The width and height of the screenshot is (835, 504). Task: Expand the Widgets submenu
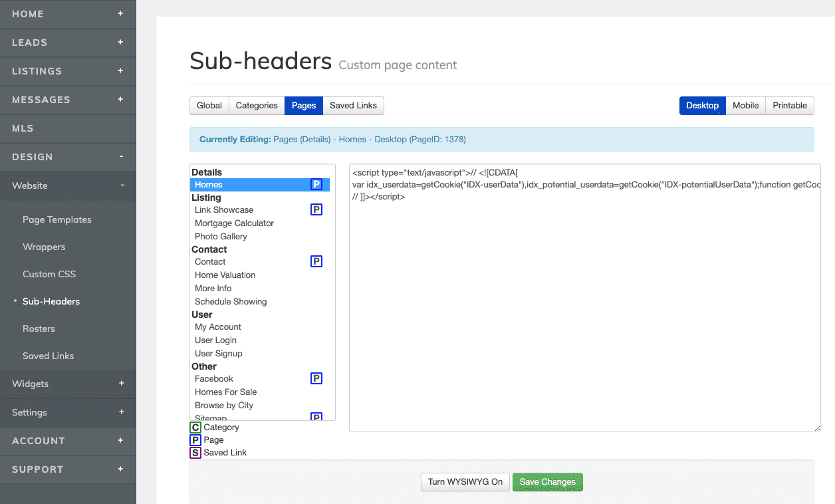click(121, 384)
